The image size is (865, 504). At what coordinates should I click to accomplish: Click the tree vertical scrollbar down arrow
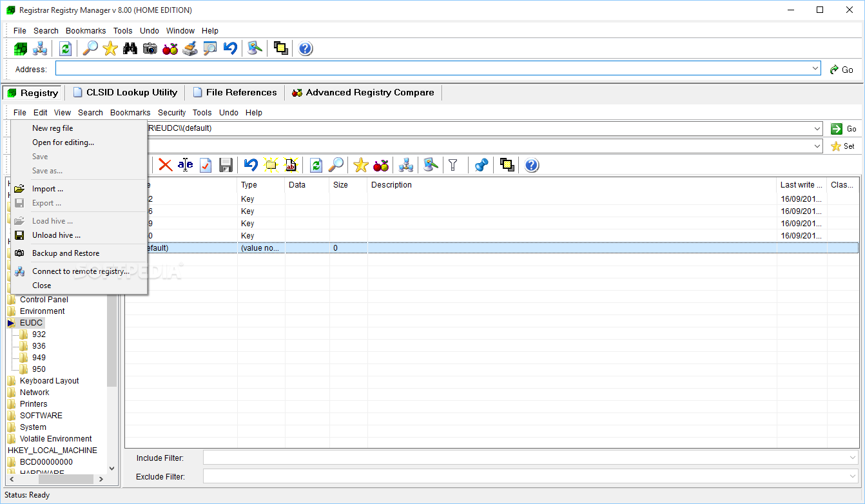coord(112,469)
